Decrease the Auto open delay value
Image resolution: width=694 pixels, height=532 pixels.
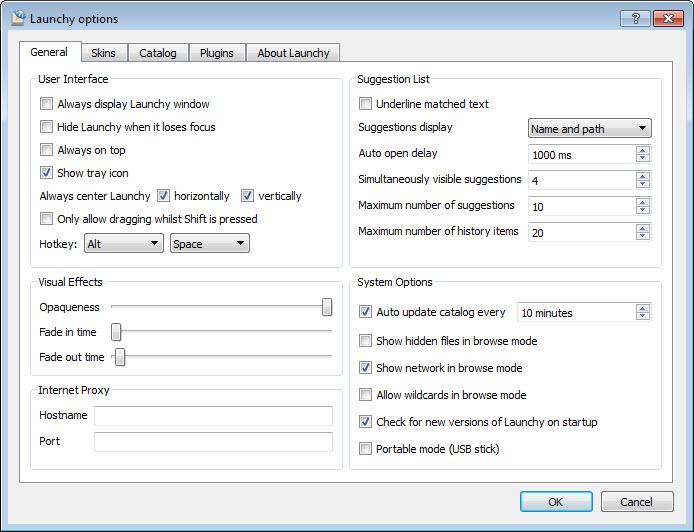pos(643,158)
